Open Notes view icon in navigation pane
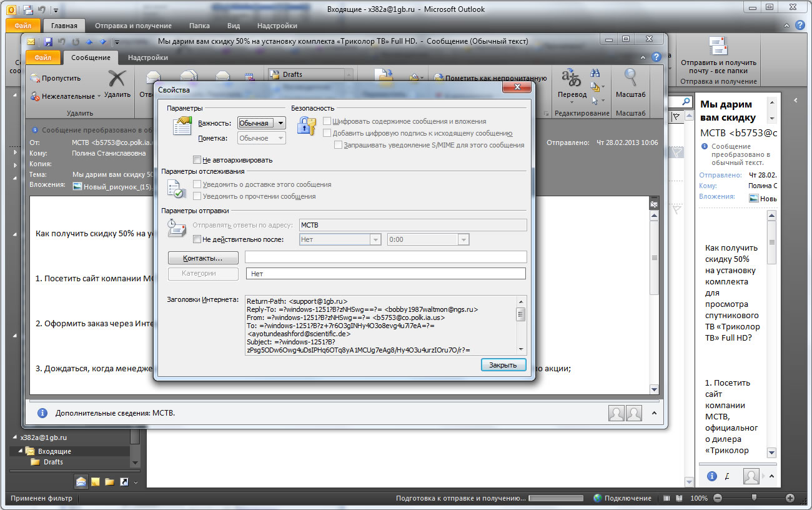 pos(96,481)
